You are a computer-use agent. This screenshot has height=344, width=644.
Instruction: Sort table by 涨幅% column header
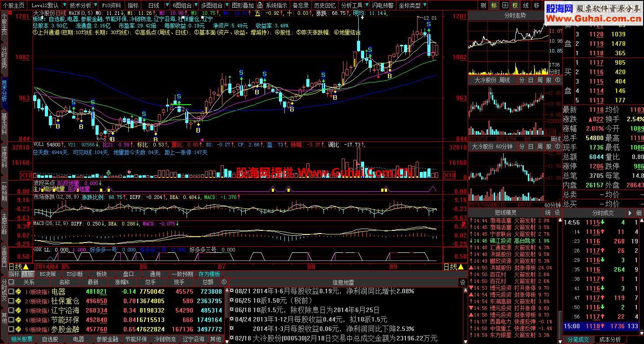point(122,282)
